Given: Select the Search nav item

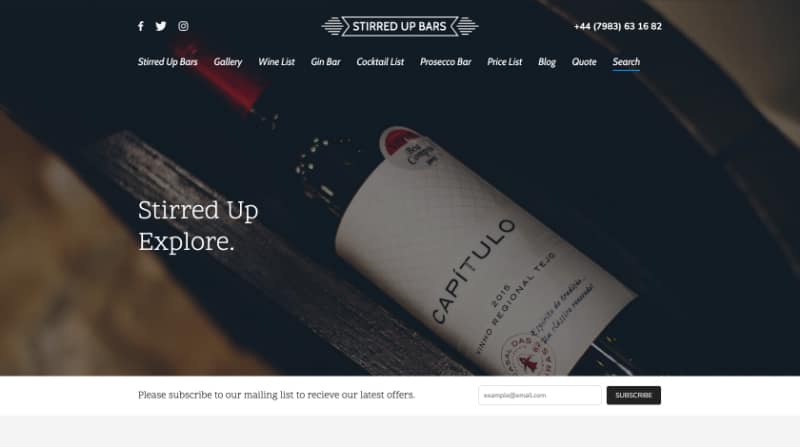Looking at the screenshot, I should pyautogui.click(x=626, y=62).
